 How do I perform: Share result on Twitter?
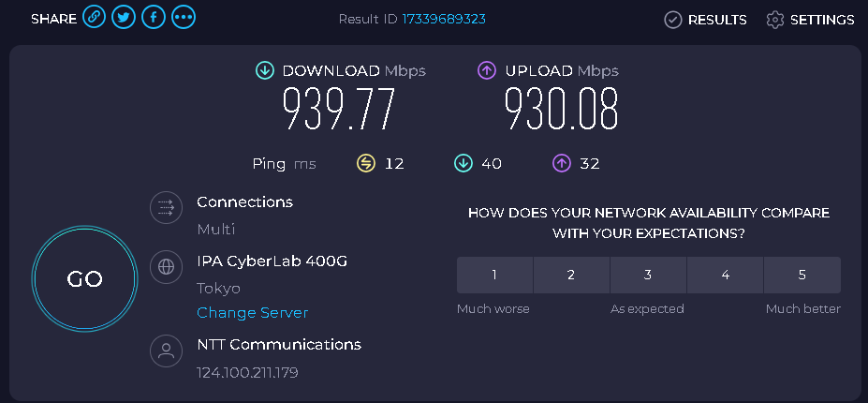point(124,17)
